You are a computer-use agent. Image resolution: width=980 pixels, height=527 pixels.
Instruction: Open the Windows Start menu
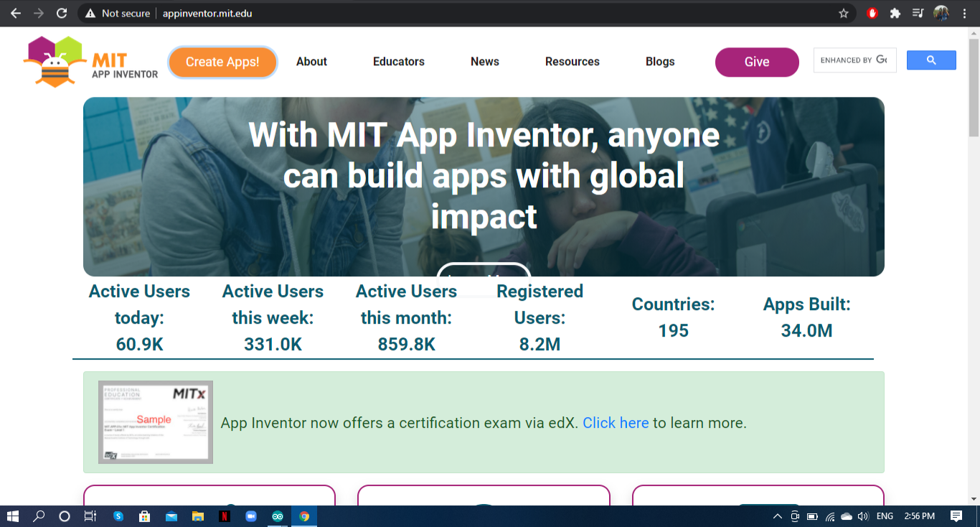tap(12, 516)
